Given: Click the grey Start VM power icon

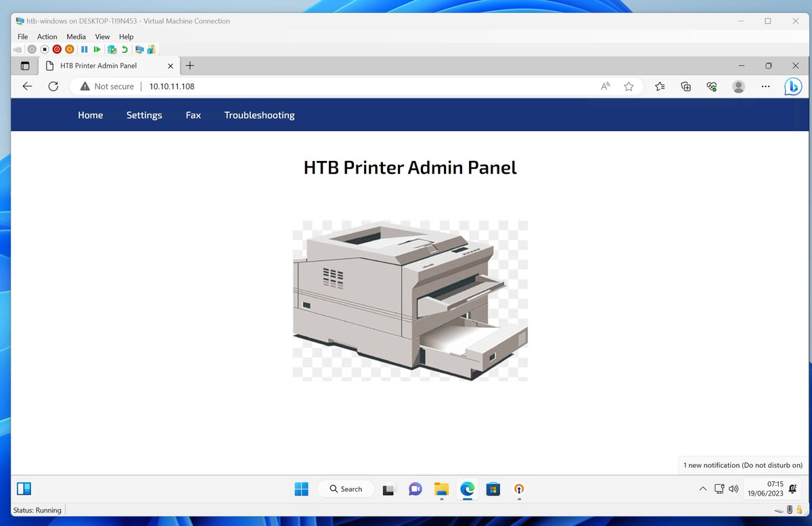Looking at the screenshot, I should (31, 49).
